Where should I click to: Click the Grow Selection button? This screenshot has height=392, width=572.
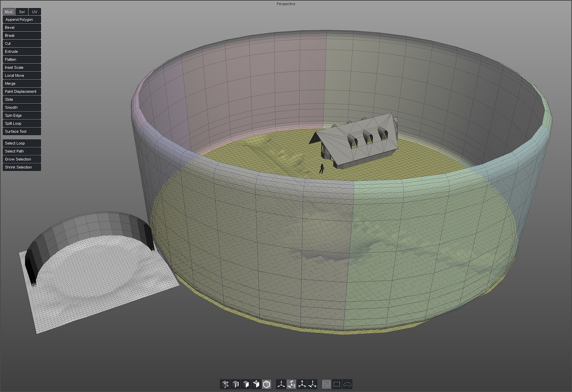[22, 159]
